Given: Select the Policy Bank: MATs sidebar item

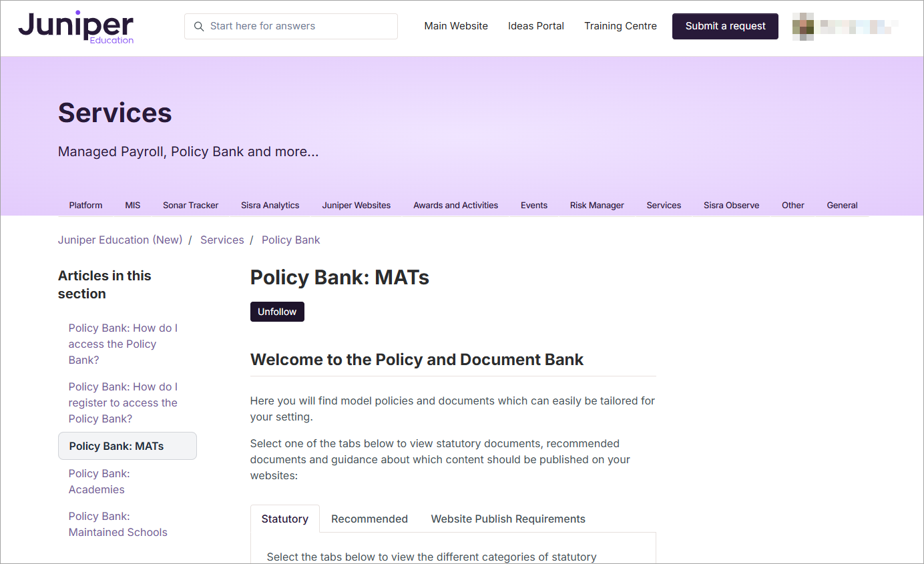Looking at the screenshot, I should [128, 446].
